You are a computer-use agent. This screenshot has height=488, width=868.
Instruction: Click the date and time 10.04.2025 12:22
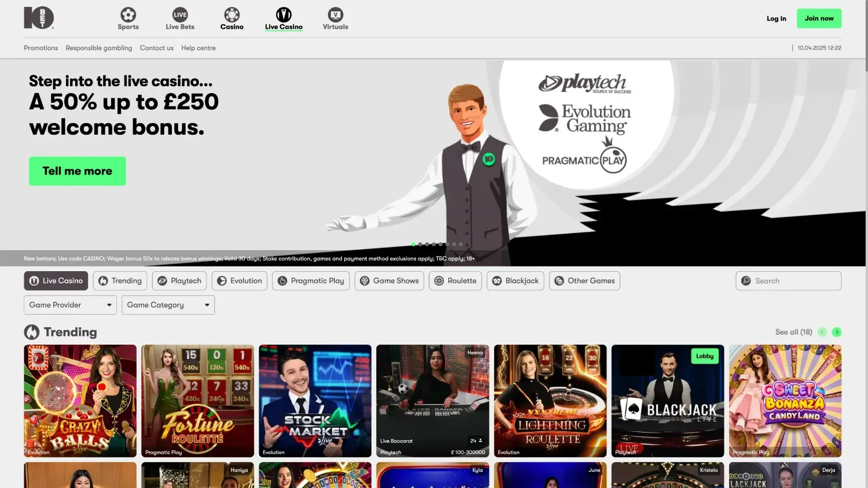click(x=819, y=48)
